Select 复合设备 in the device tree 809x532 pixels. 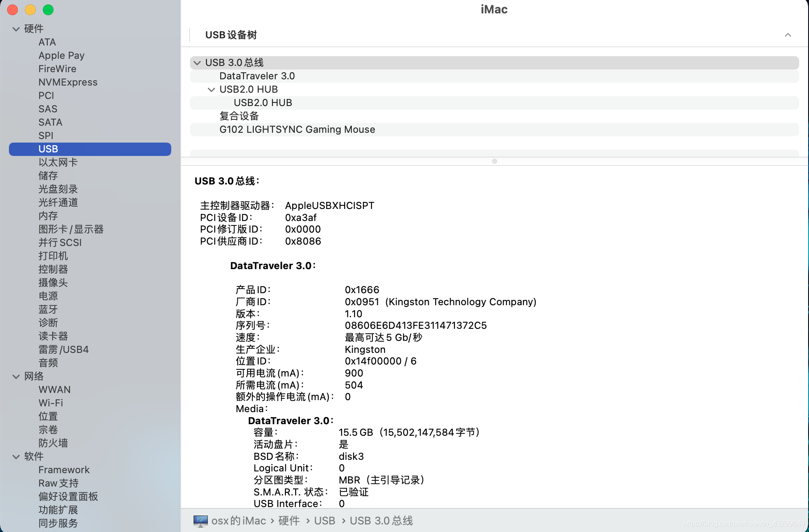(494, 116)
